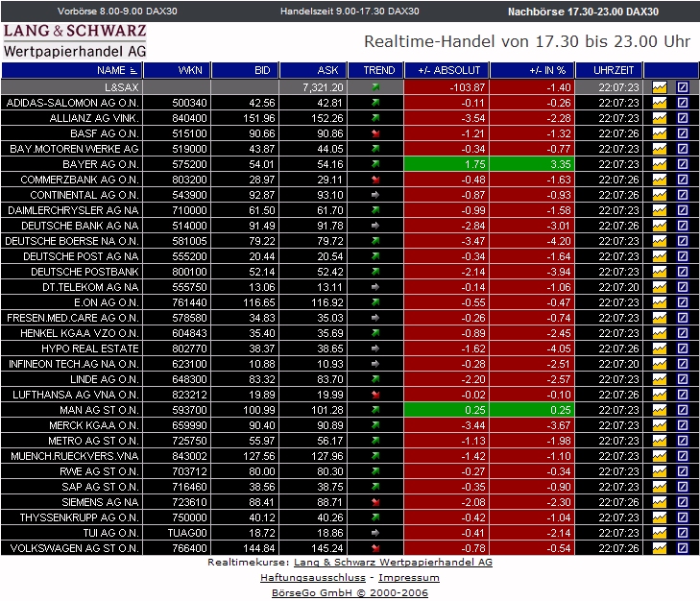Viewport: 700px width, 601px height.
Task: Open detail icon for E.ON AG row
Action: [682, 302]
